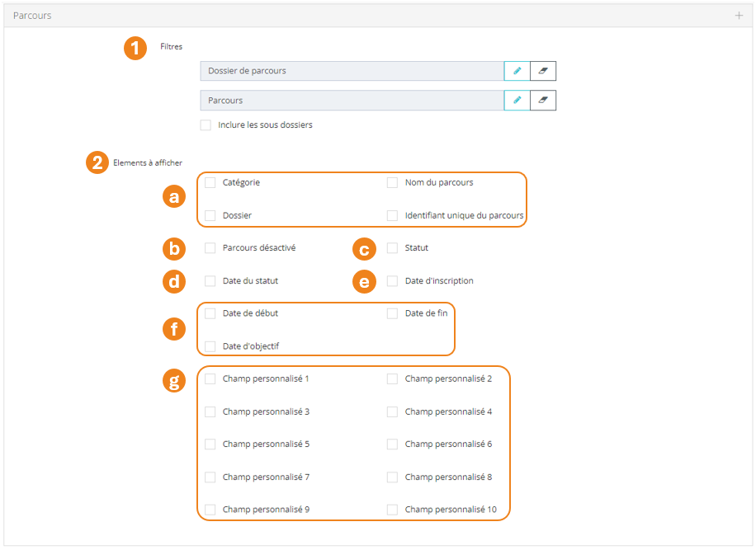Tick the Date du statut option
This screenshot has width=756, height=550.
[x=210, y=280]
